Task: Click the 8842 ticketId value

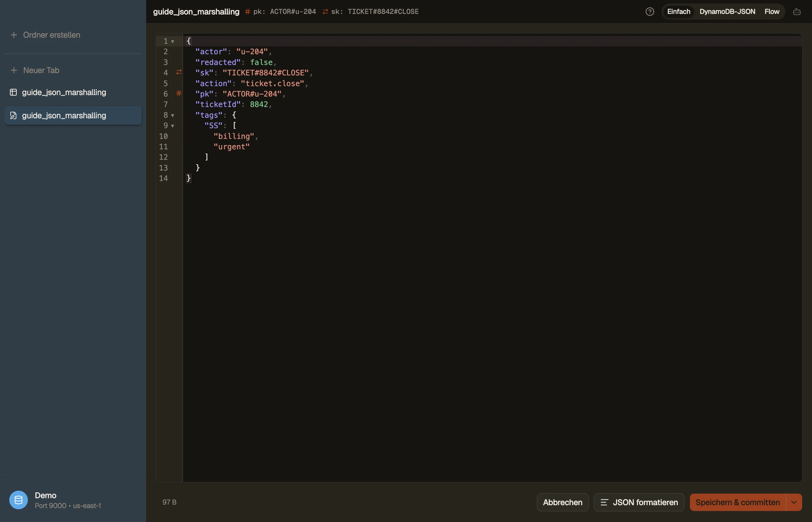Action: click(259, 104)
